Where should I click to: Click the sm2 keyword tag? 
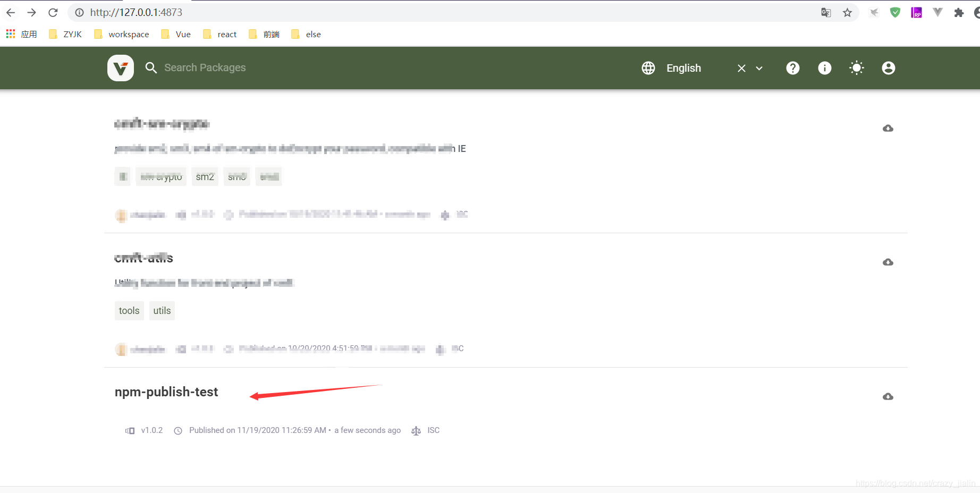point(205,177)
